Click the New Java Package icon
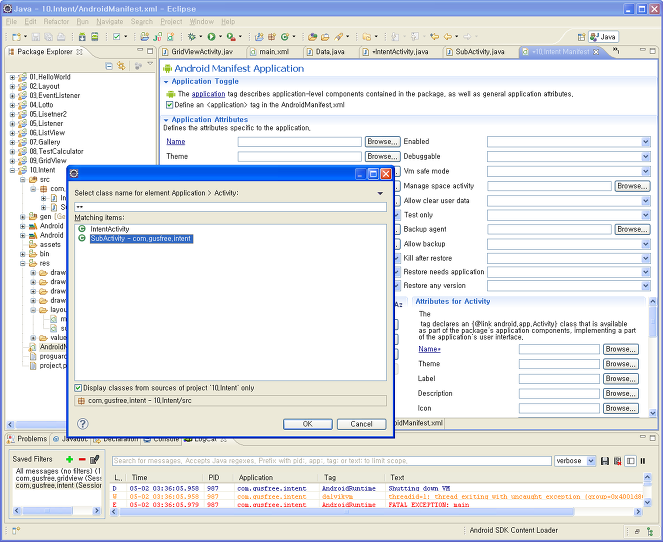Viewport: 663px width, 542px height. point(272,37)
